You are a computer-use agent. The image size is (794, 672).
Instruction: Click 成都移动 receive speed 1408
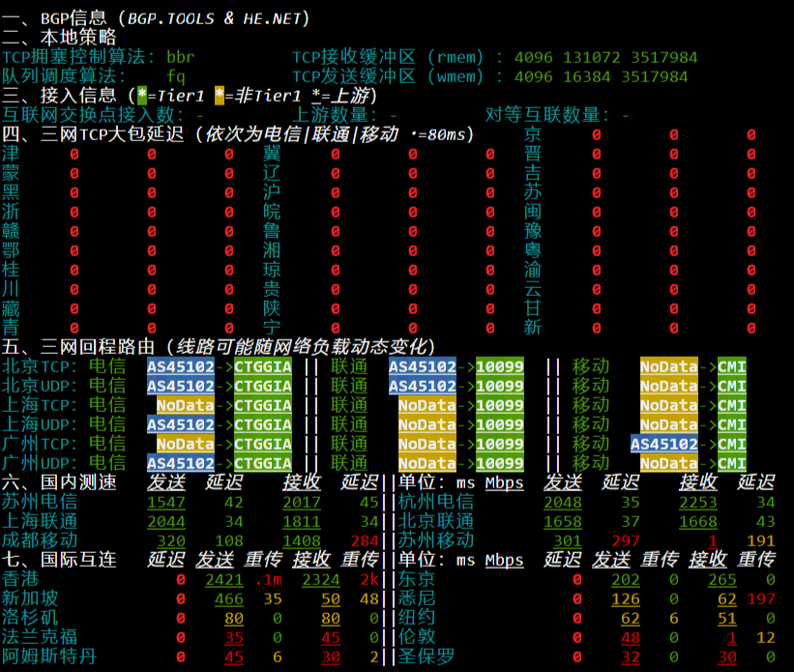pyautogui.click(x=302, y=541)
